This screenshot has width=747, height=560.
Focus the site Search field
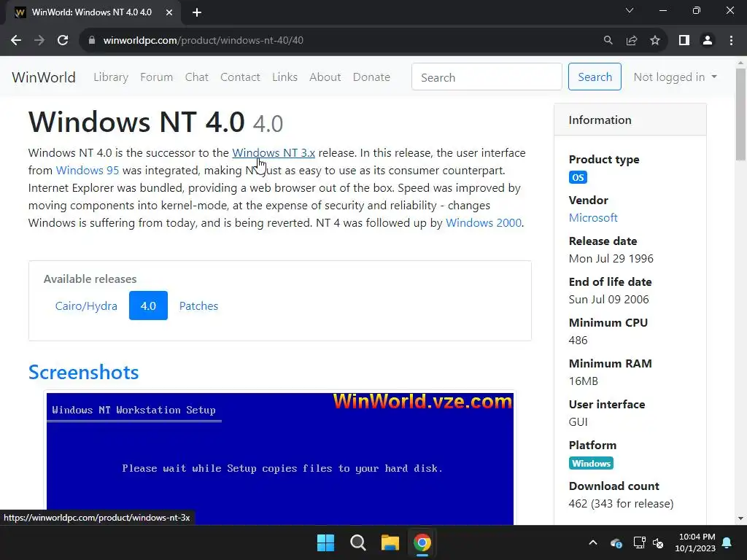[x=487, y=77]
